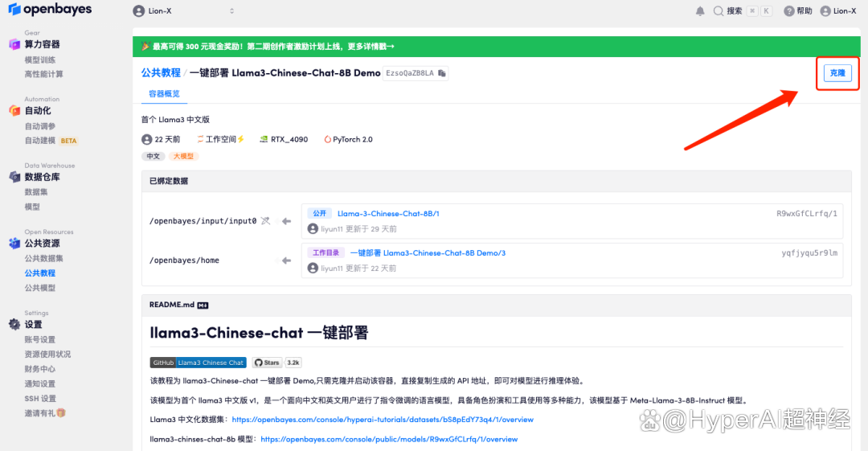Open the llama3-chinses-chat-8b 模型 URL

click(x=389, y=439)
